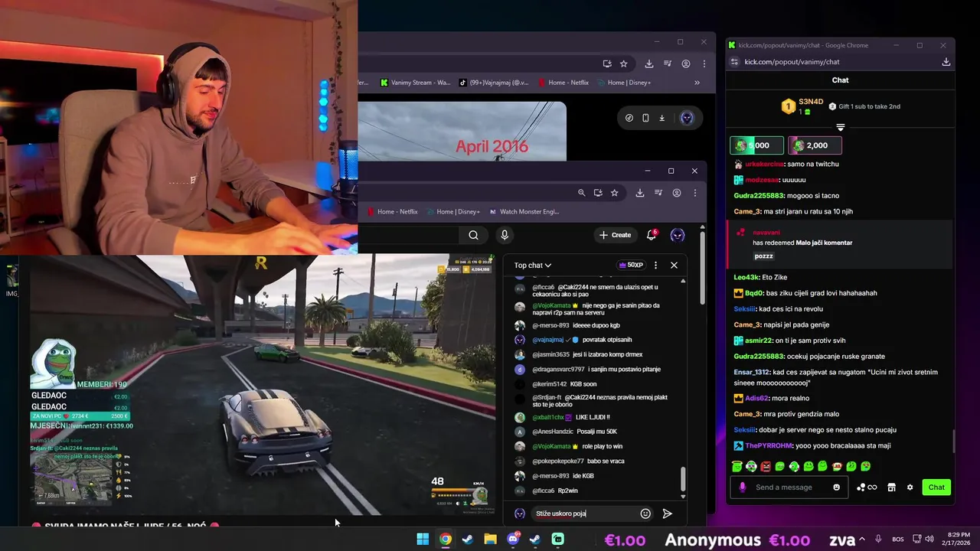Viewport: 980px width, 551px height.
Task: Open Kick chat settings gear
Action: [910, 487]
